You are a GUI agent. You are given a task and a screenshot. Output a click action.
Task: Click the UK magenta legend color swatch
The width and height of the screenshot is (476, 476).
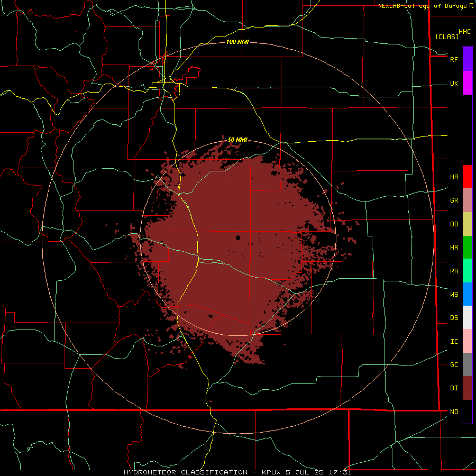(467, 83)
